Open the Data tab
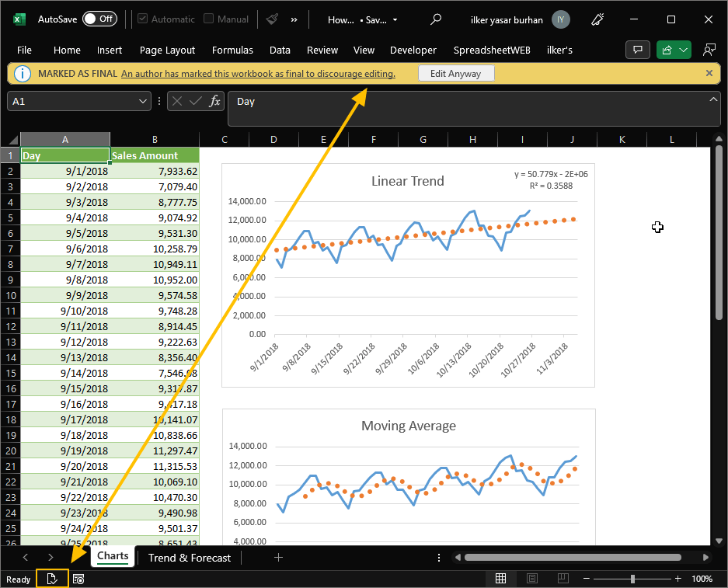The height and width of the screenshot is (588, 728). click(x=280, y=50)
